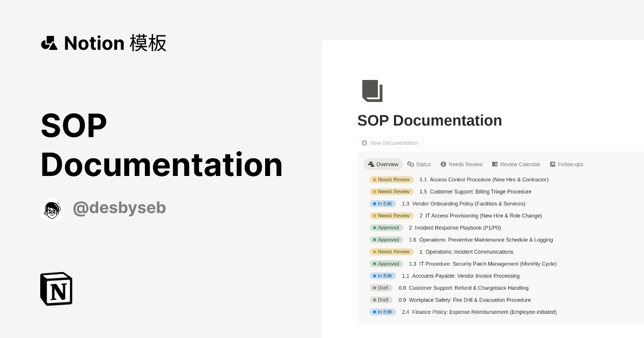
Task: Click the Overview view icon
Action: pyautogui.click(x=370, y=164)
